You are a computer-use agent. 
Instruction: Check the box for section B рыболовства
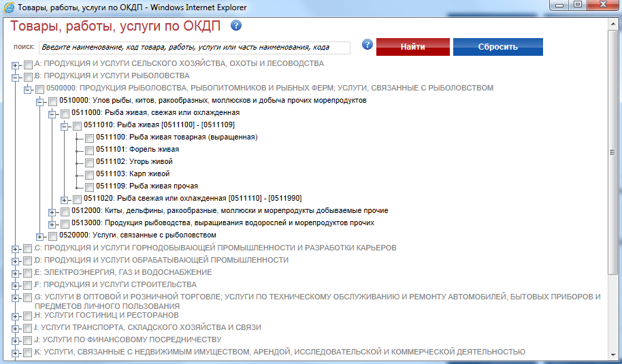[28, 77]
